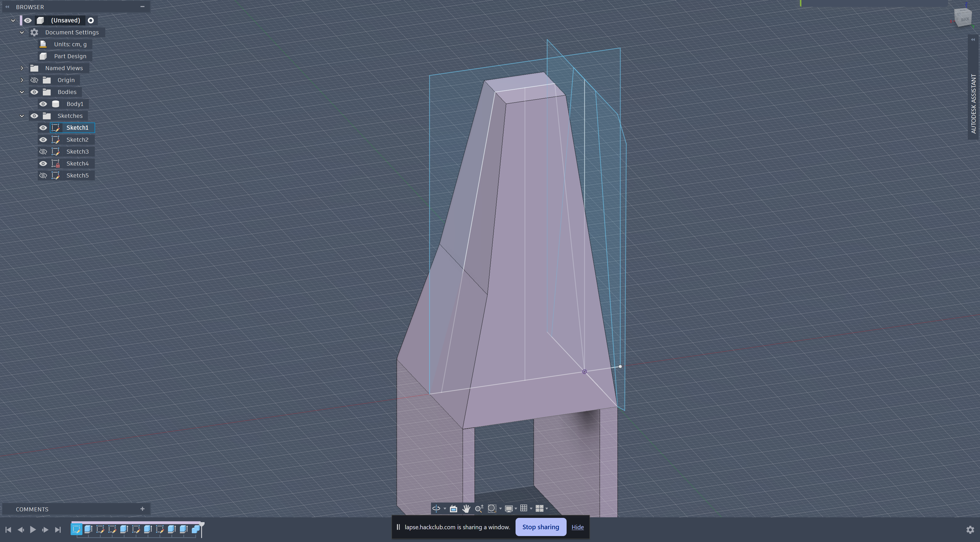Click the Document Settings gear icon
980x542 pixels.
pyautogui.click(x=34, y=32)
